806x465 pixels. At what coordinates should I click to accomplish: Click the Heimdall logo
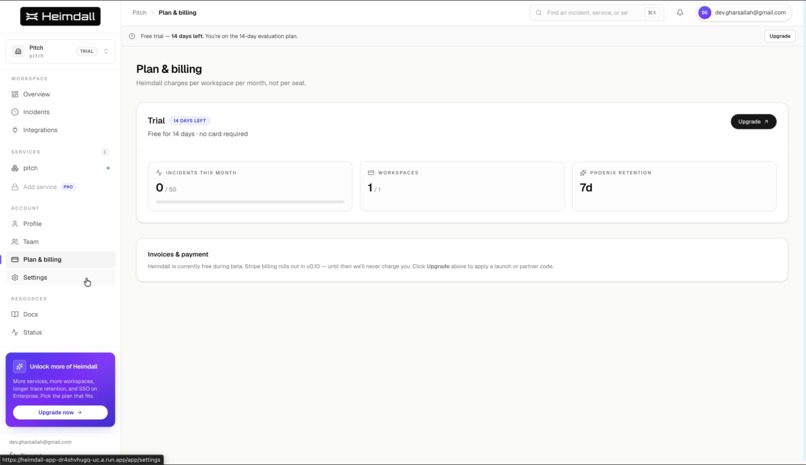tap(60, 16)
